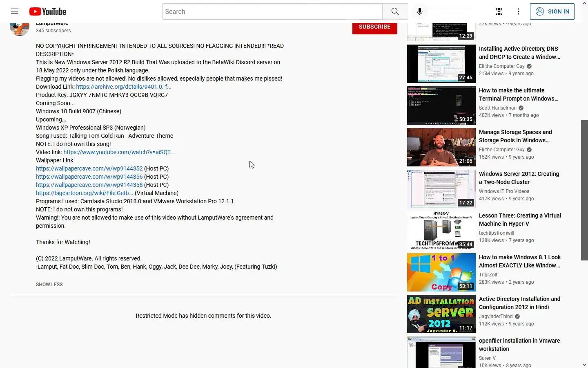Click '(C) 2022 LamputWare. All rights reserved.' text

(x=89, y=258)
